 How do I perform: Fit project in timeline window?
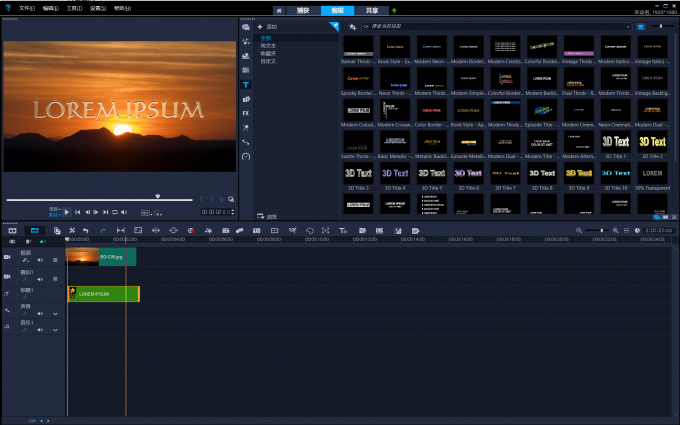coord(626,231)
